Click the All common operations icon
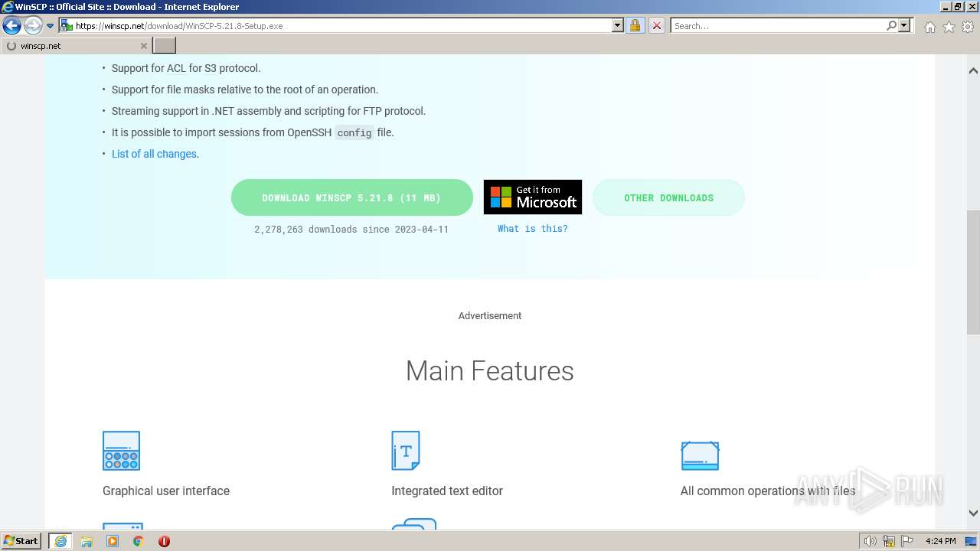This screenshot has width=980, height=551. tap(700, 455)
